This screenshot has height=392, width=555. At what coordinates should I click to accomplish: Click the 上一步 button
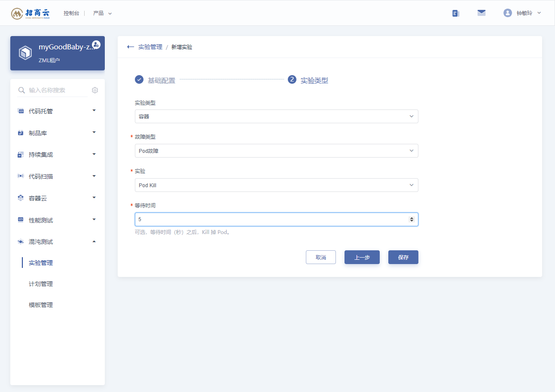click(362, 257)
